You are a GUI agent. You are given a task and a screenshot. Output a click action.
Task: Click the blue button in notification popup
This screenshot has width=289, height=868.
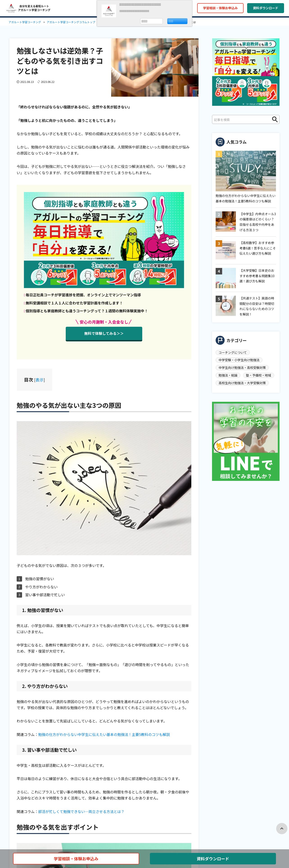click(x=177, y=21)
